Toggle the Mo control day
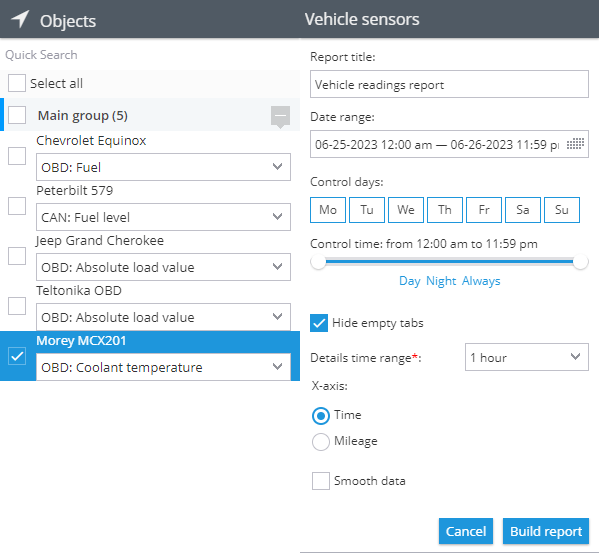 click(328, 210)
